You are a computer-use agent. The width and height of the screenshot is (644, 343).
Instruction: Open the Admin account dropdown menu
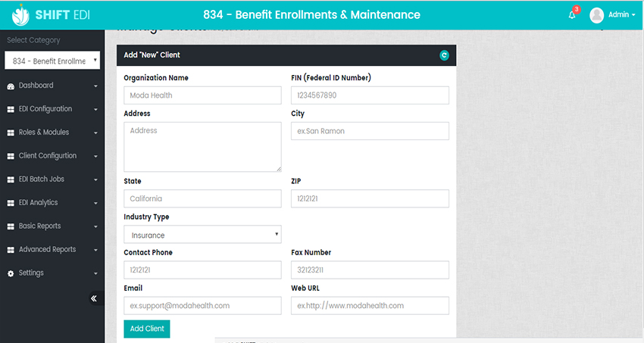[x=622, y=15]
